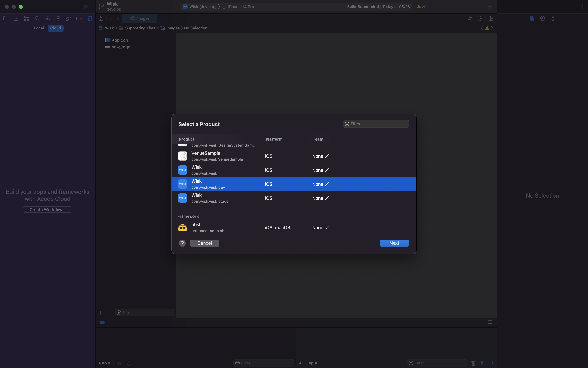Viewport: 588px width, 368px height.
Task: Switch to the Cloud reports tab
Action: 55,28
